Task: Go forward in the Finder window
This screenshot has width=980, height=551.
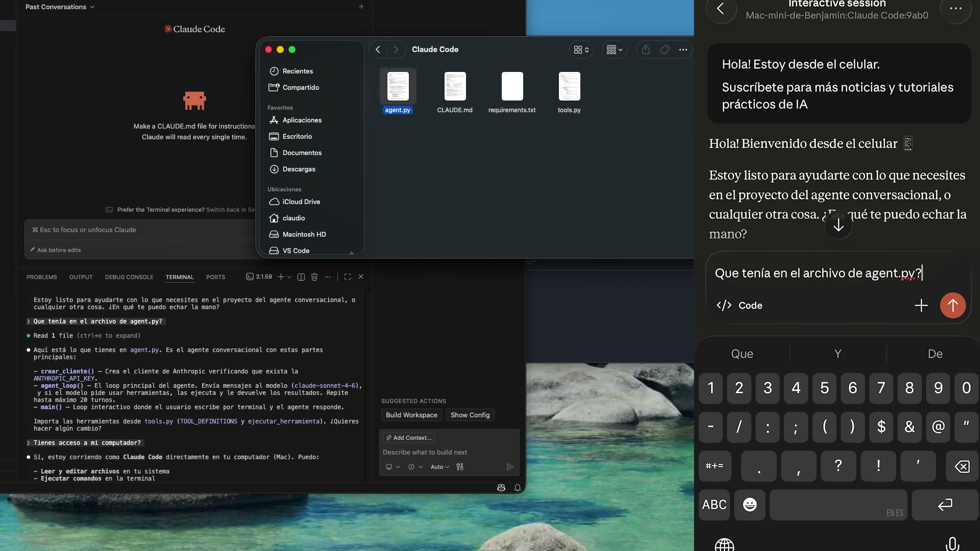Action: (x=396, y=49)
